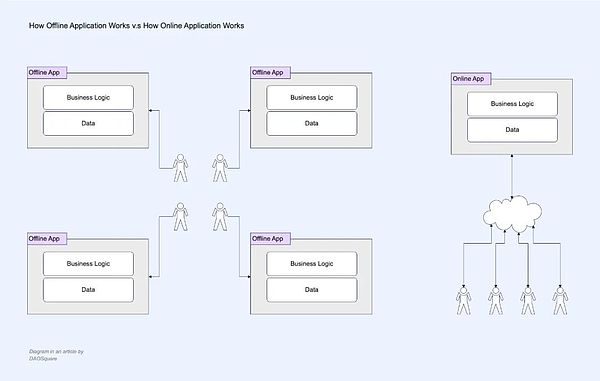
Task: Click Business Logic box in top-left Offline App
Action: [88, 98]
